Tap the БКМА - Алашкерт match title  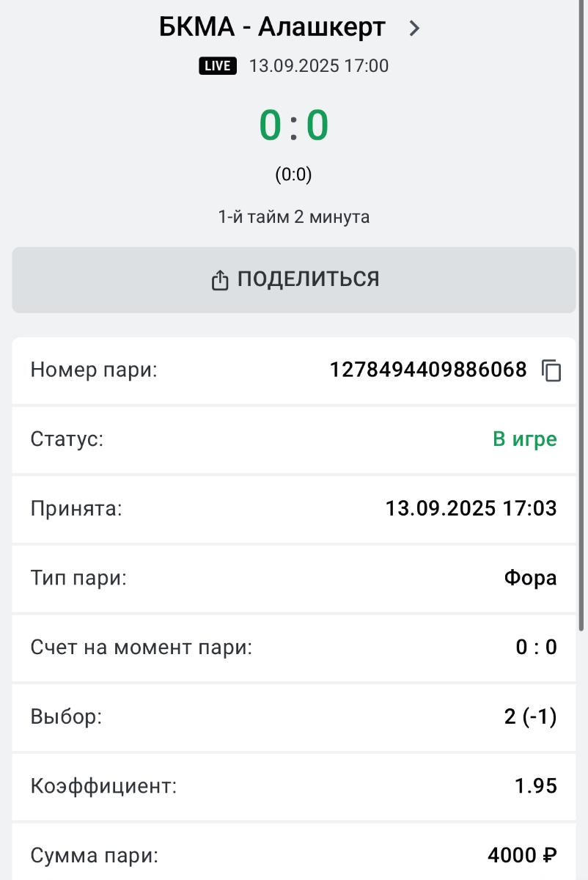272,28
